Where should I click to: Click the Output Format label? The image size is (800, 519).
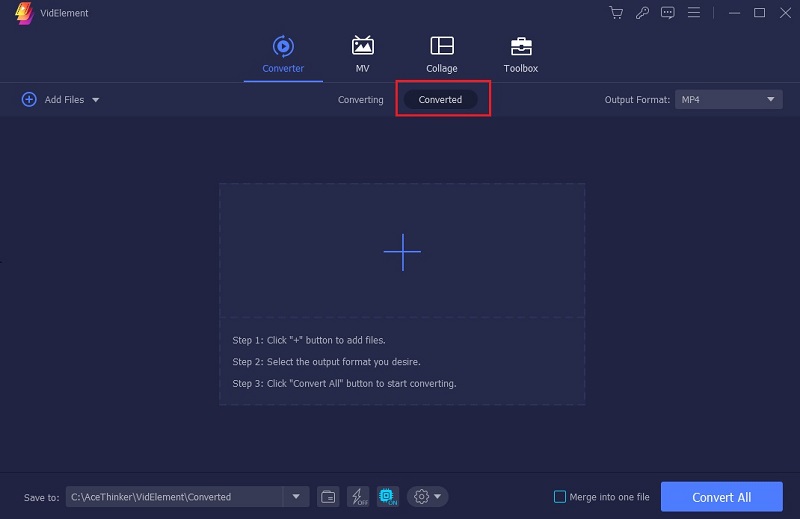[637, 100]
